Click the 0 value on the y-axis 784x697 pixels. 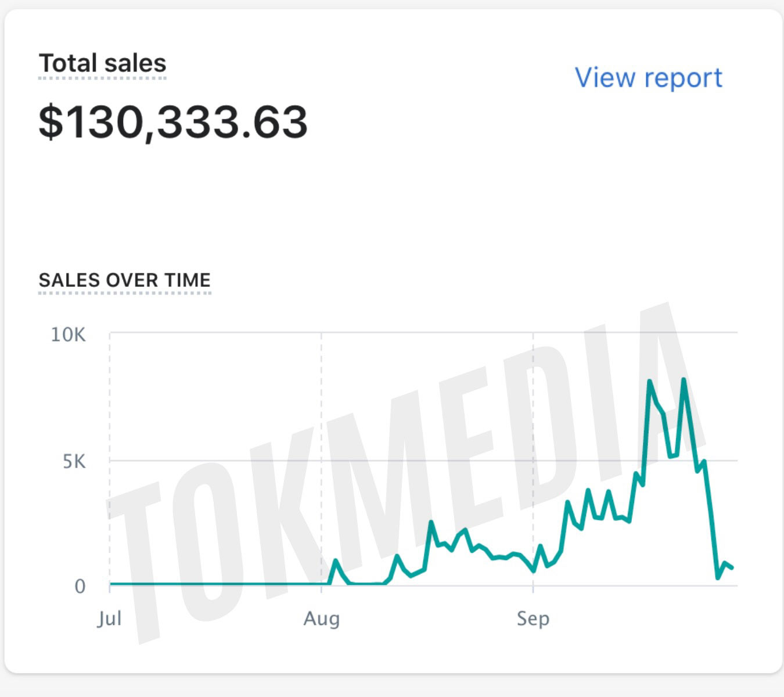point(81,585)
